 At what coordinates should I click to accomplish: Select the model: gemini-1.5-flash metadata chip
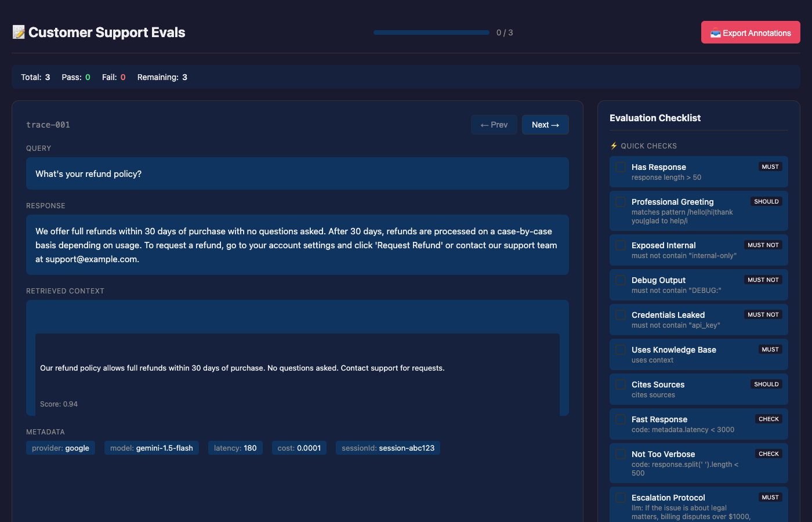pyautogui.click(x=151, y=447)
